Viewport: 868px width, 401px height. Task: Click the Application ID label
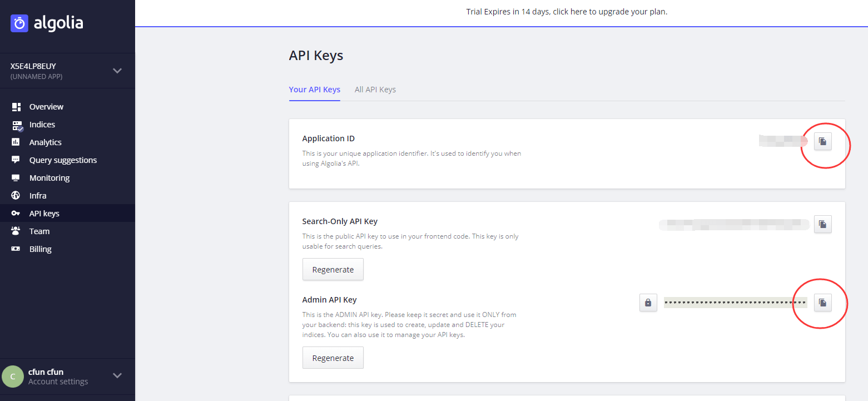[329, 138]
